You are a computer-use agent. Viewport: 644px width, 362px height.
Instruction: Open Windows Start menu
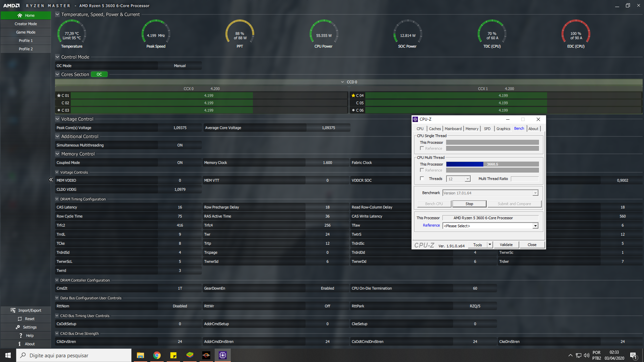8,355
